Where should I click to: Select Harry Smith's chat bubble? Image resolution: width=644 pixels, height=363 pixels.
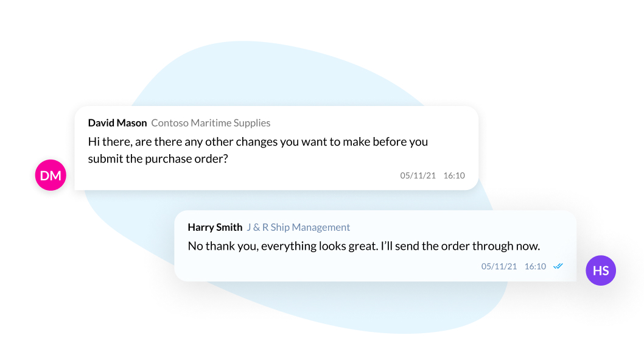(x=376, y=246)
